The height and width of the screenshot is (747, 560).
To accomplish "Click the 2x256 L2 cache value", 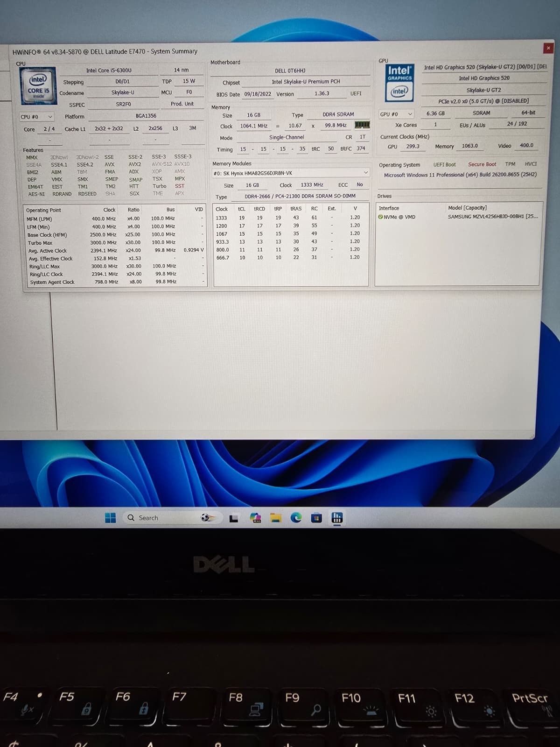I will [155, 128].
